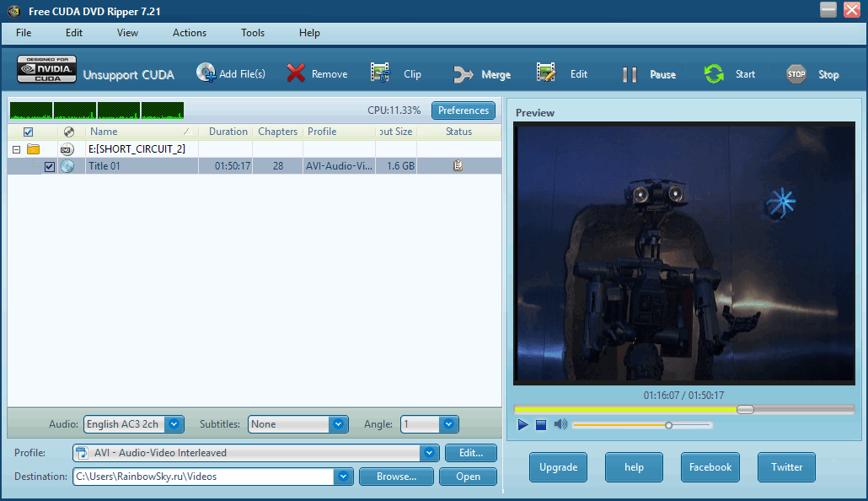This screenshot has width=868, height=501.
Task: Expand the Destination path dropdown
Action: click(343, 477)
